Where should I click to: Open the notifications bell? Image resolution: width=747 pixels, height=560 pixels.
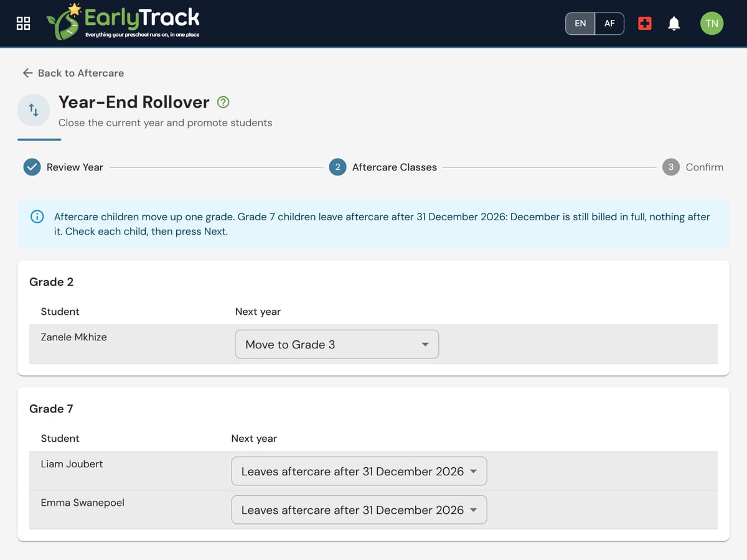tap(674, 24)
